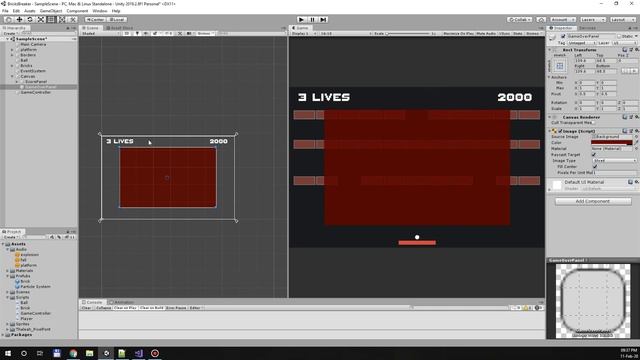Image resolution: width=640 pixels, height=360 pixels.
Task: Expand the Materials folder
Action: tap(7, 270)
